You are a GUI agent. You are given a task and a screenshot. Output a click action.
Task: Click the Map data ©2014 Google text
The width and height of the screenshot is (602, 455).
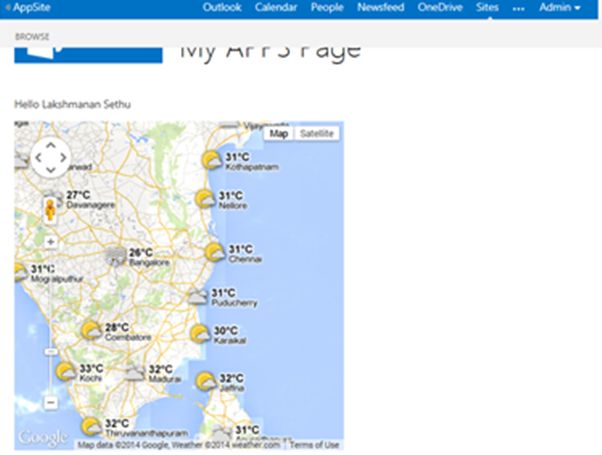point(123,445)
